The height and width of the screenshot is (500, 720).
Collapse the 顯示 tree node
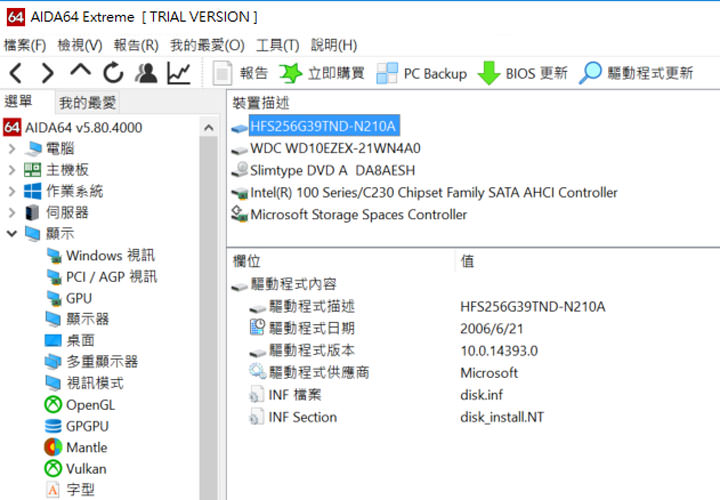[x=12, y=234]
